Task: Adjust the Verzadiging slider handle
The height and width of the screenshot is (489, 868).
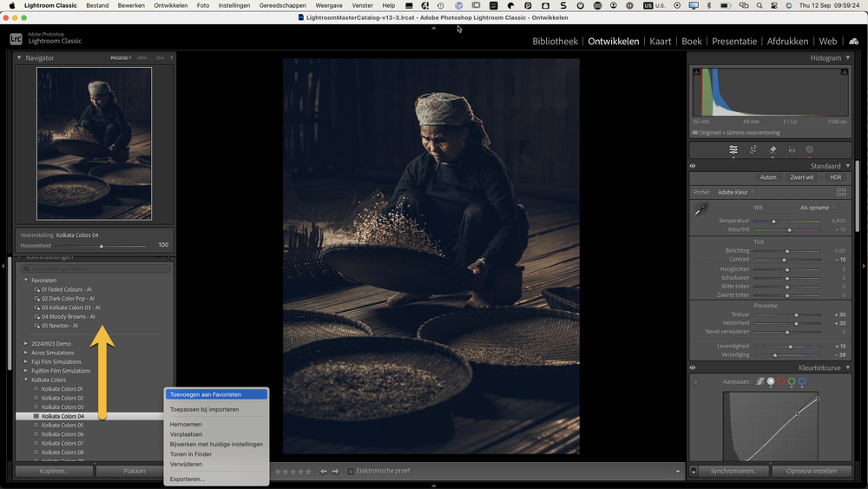Action: 775,355
